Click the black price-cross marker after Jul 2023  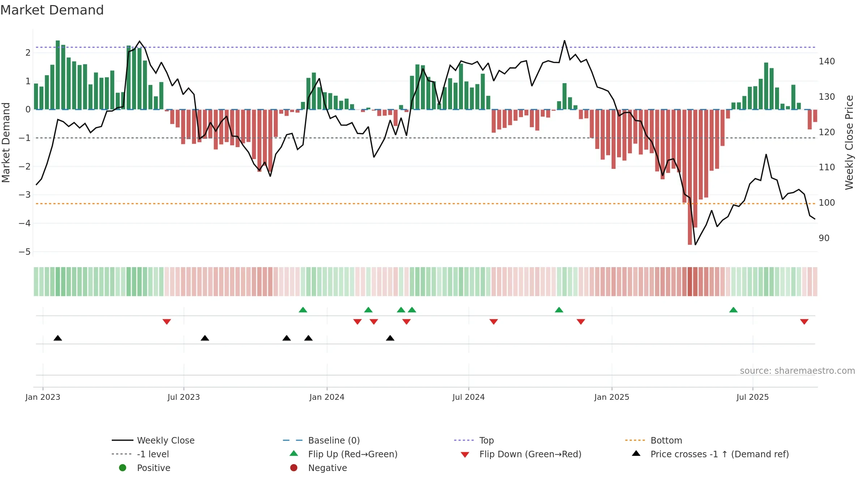coord(205,338)
